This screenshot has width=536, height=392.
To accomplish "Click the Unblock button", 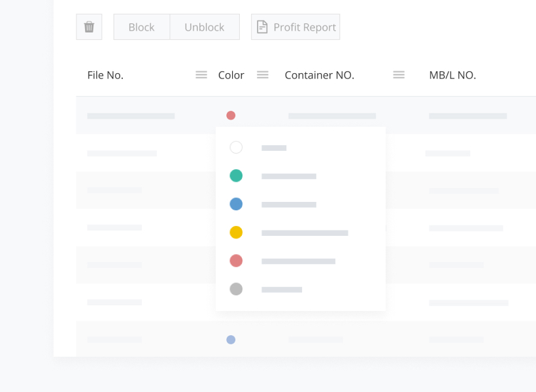I will 204,27.
